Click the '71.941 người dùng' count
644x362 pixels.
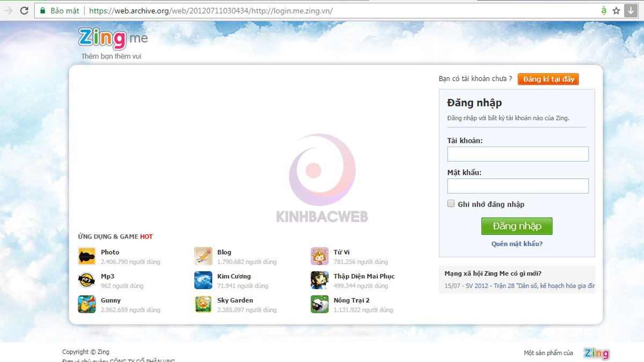[243, 286]
